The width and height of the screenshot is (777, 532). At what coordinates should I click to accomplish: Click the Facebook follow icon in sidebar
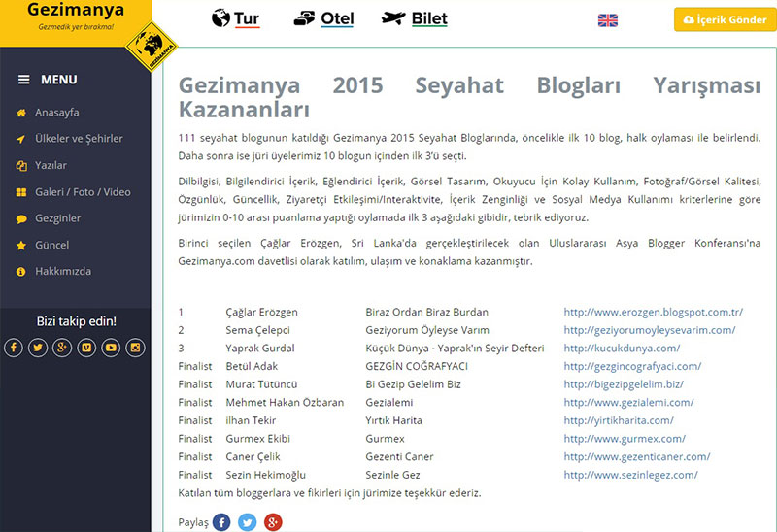pyautogui.click(x=14, y=348)
